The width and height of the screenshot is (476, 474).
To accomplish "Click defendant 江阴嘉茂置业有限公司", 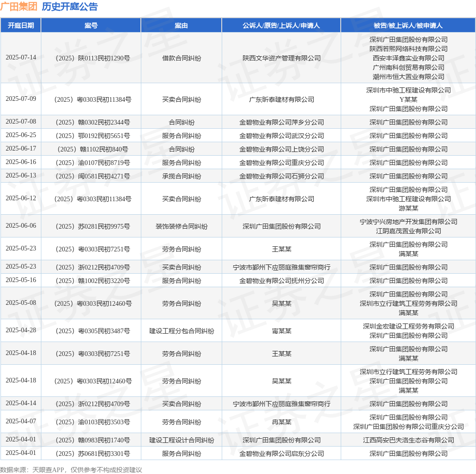I will tap(408, 231).
